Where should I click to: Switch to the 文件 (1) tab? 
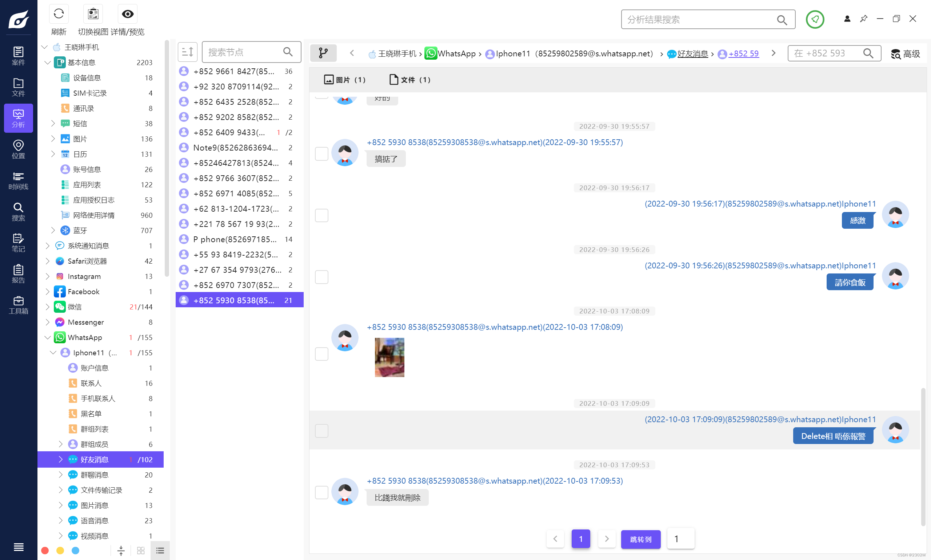point(409,80)
